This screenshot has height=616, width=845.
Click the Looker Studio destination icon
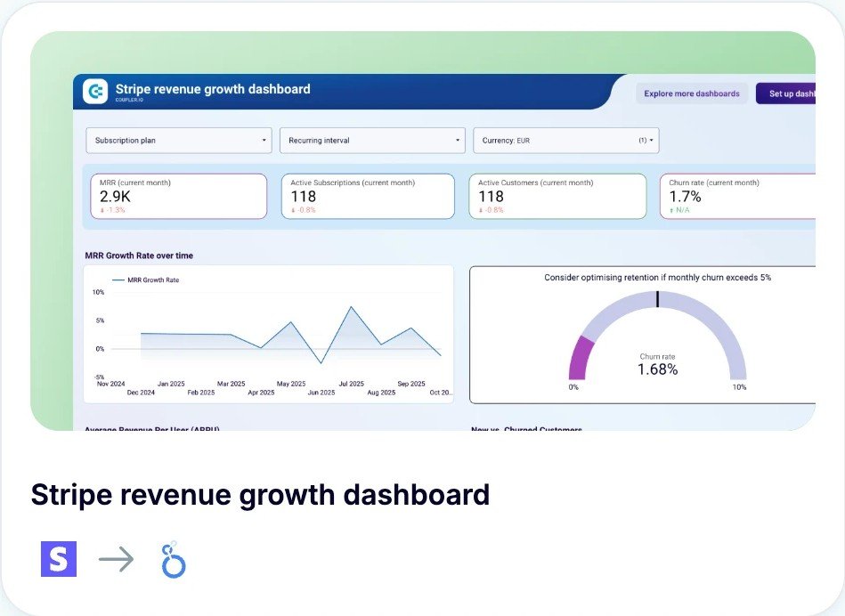(x=173, y=560)
